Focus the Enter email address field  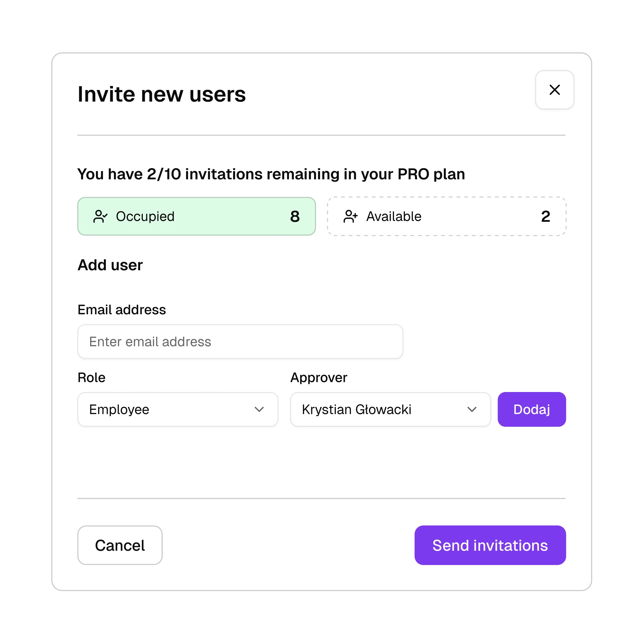click(x=240, y=342)
